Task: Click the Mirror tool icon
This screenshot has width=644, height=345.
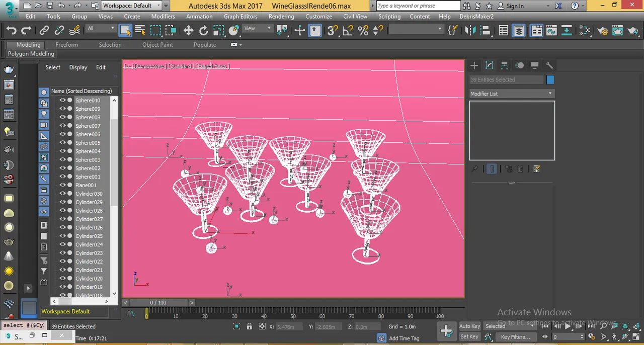Action: (x=470, y=30)
